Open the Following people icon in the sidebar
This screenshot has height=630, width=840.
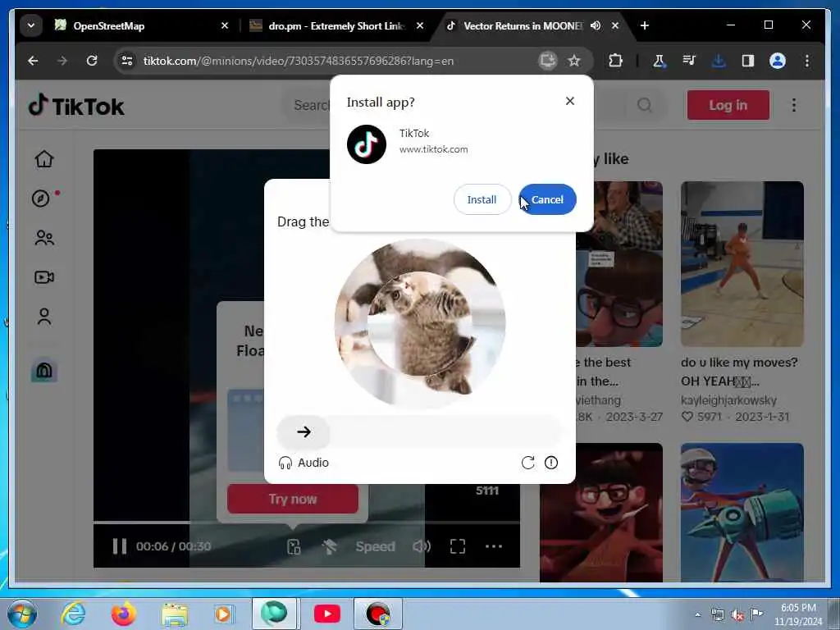44,238
